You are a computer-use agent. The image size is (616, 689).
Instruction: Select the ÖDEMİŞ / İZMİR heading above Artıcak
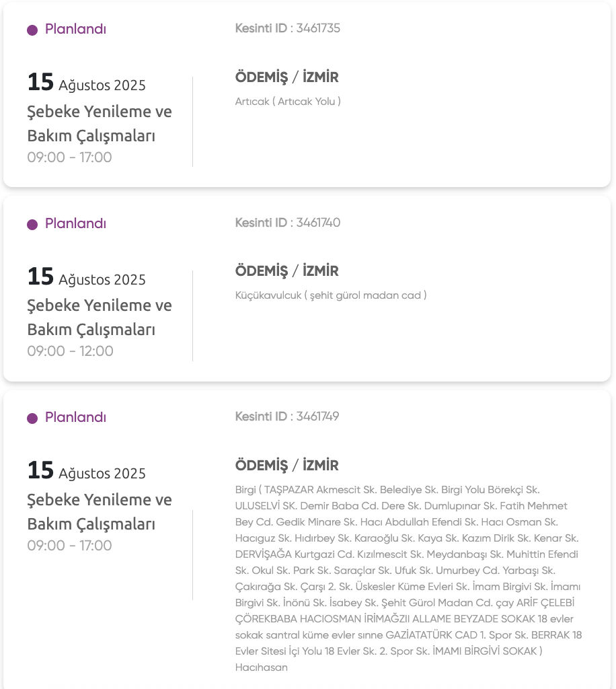tap(286, 77)
